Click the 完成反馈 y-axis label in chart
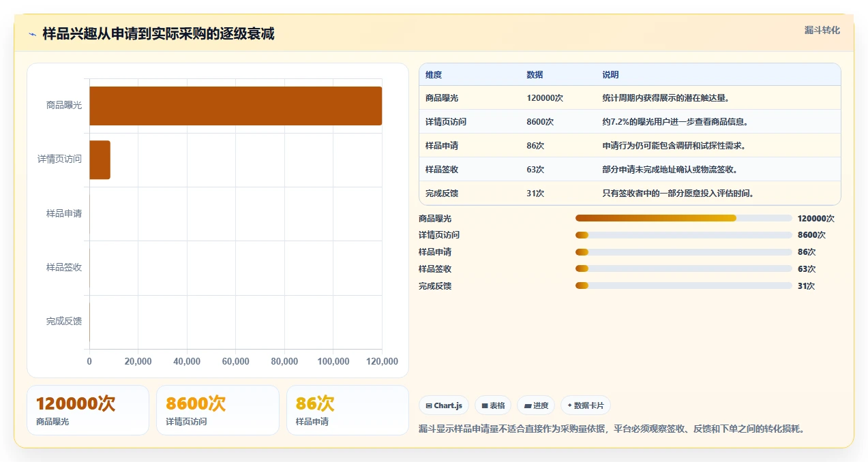The width and height of the screenshot is (868, 462). tap(64, 321)
